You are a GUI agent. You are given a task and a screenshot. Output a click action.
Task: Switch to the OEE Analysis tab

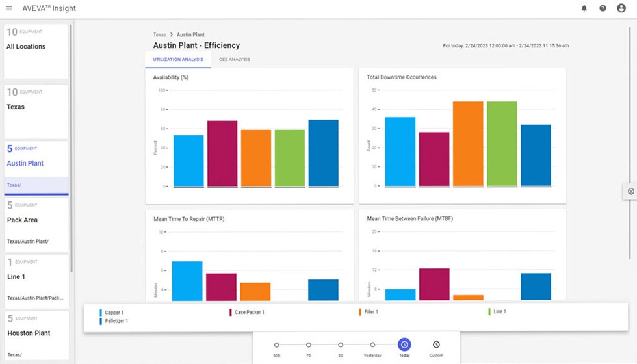[x=234, y=60]
